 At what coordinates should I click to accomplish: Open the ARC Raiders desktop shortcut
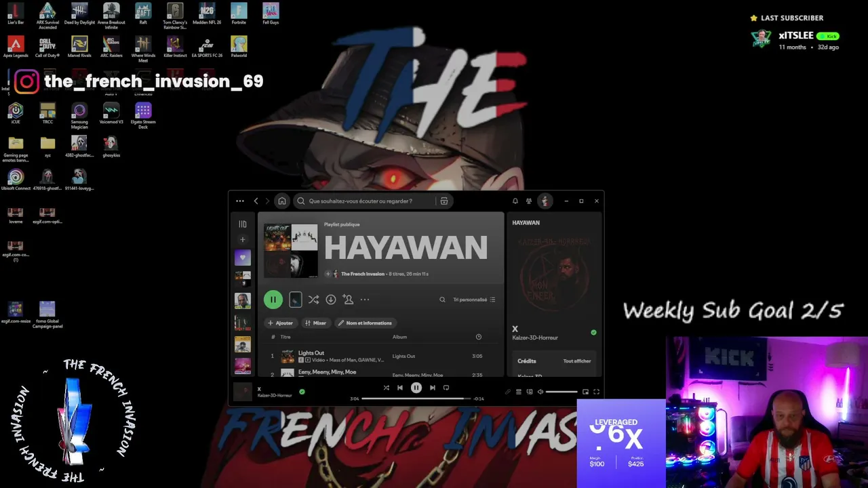(x=111, y=47)
